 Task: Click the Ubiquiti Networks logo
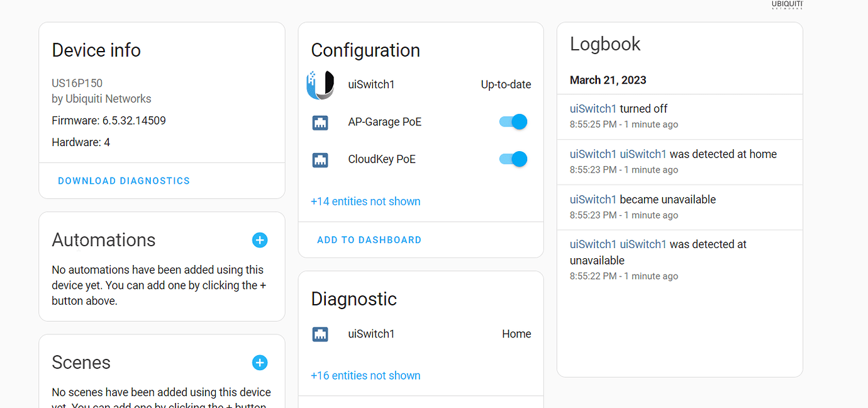pyautogui.click(x=786, y=6)
